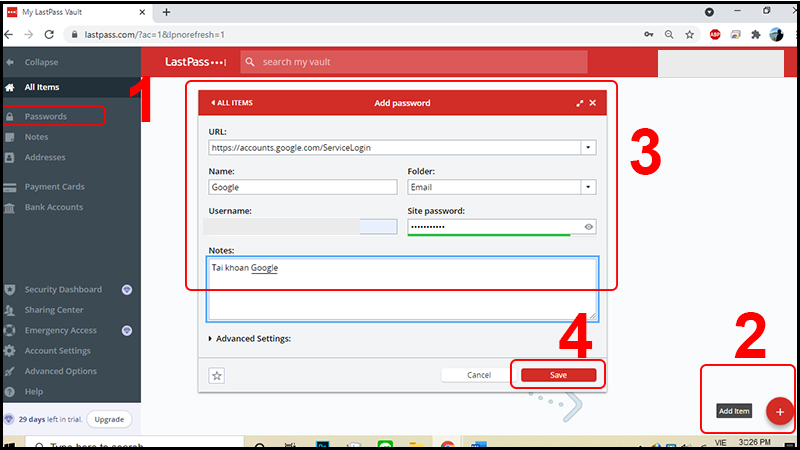This screenshot has width=800, height=450.
Task: Click the lock icon next to Passwords
Action: (10, 117)
